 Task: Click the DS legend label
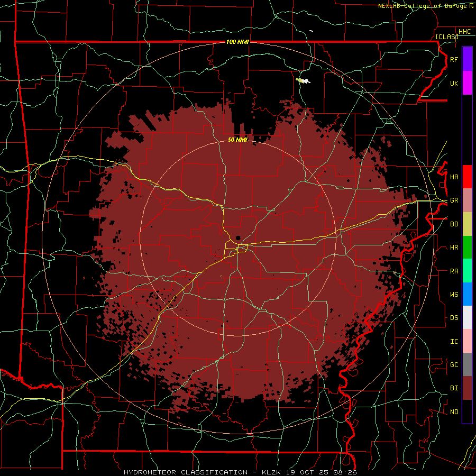(454, 317)
